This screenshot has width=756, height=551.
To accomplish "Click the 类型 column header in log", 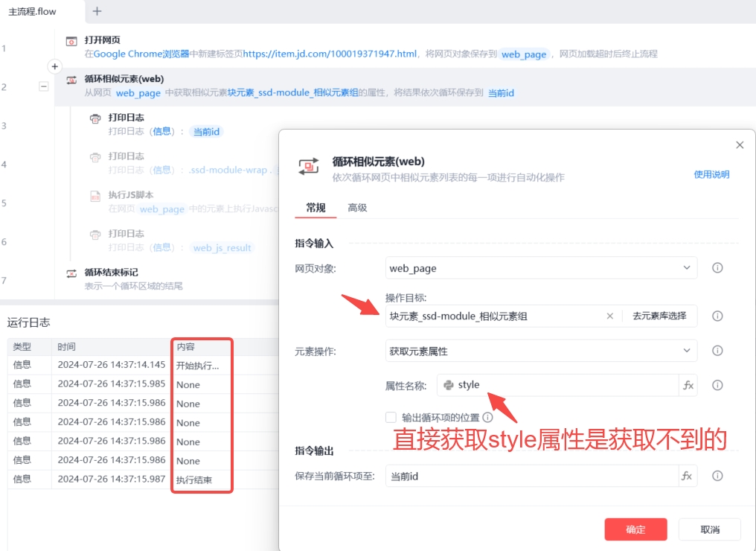I will [x=22, y=346].
